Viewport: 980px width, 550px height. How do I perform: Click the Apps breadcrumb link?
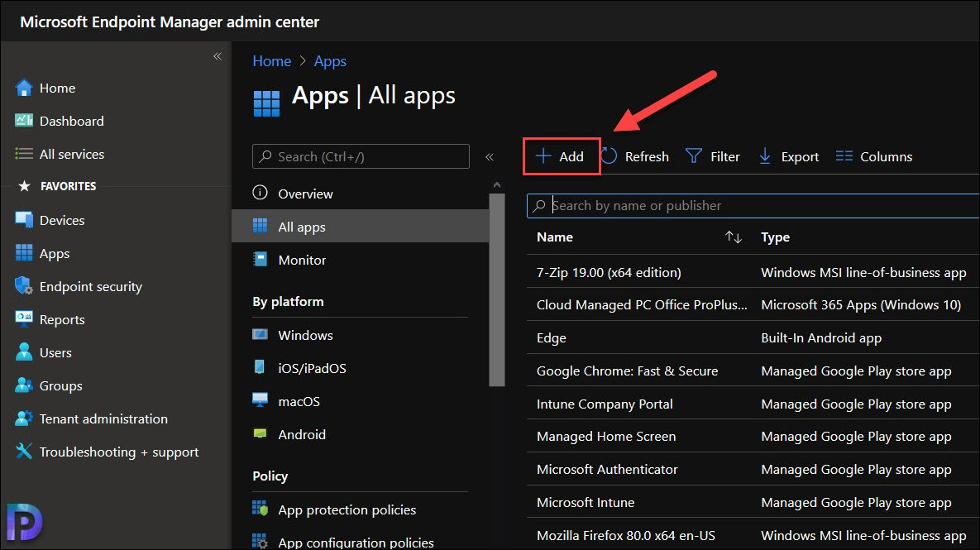[x=330, y=61]
